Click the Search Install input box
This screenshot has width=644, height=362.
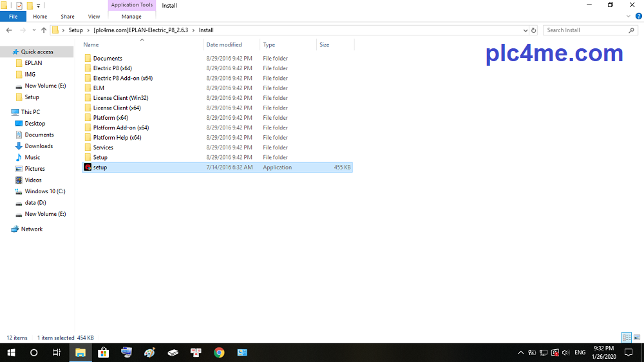coord(585,30)
